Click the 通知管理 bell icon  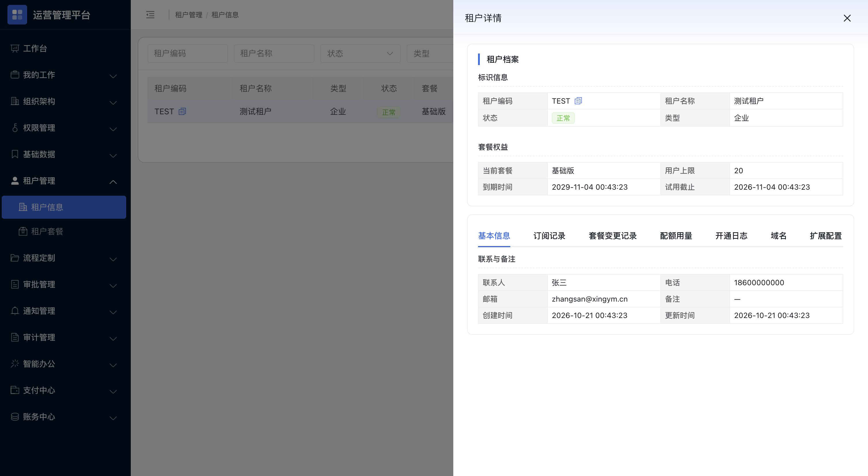click(15, 311)
